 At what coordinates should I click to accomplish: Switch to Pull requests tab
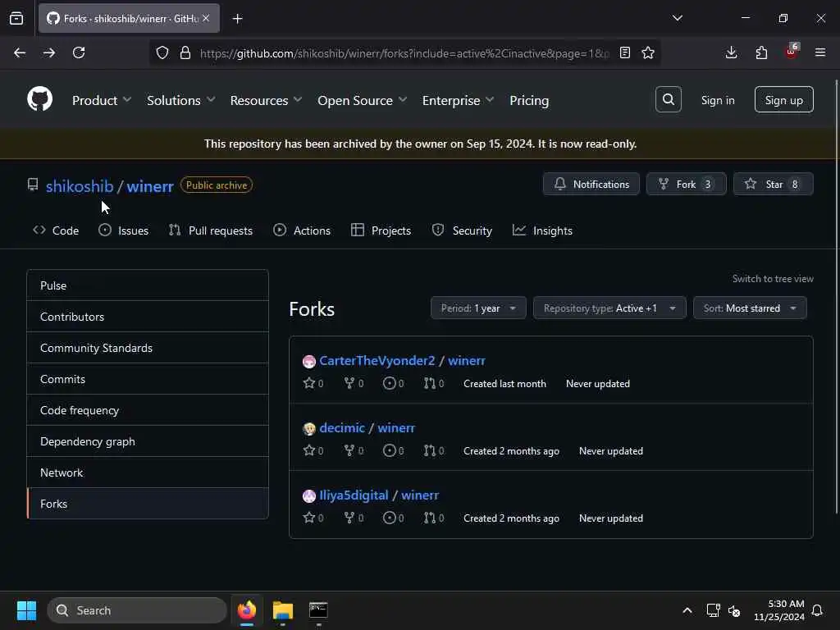tap(211, 231)
